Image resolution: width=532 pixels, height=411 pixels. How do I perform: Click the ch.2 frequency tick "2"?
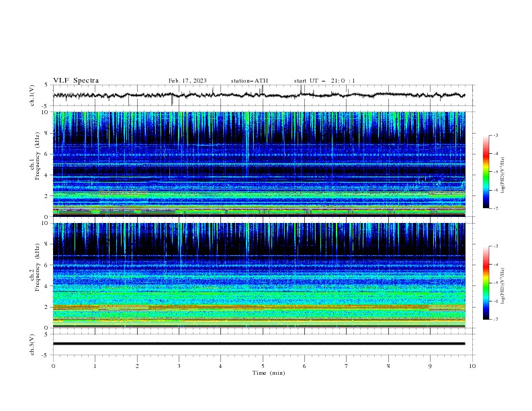[x=46, y=307]
